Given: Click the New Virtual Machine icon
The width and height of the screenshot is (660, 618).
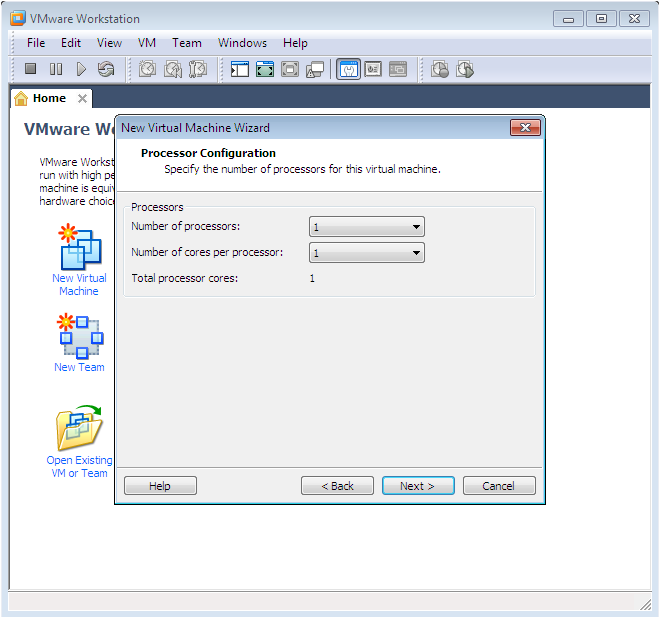Looking at the screenshot, I should [x=80, y=247].
